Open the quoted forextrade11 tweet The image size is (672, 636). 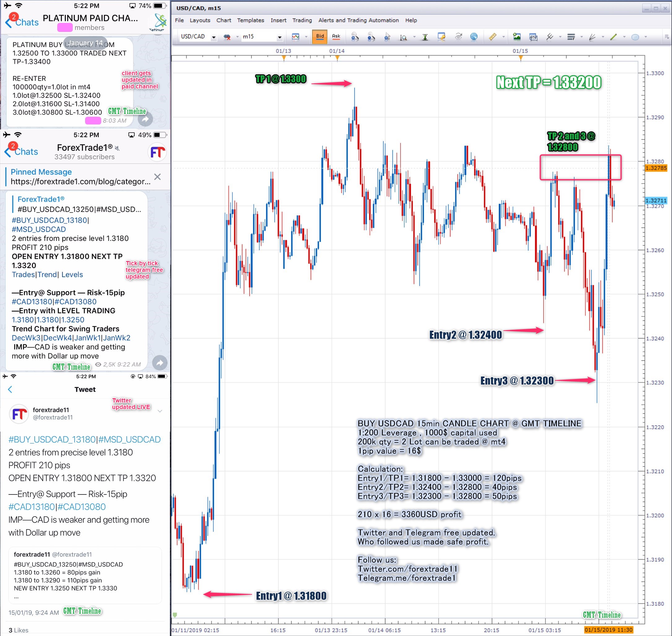[85, 575]
